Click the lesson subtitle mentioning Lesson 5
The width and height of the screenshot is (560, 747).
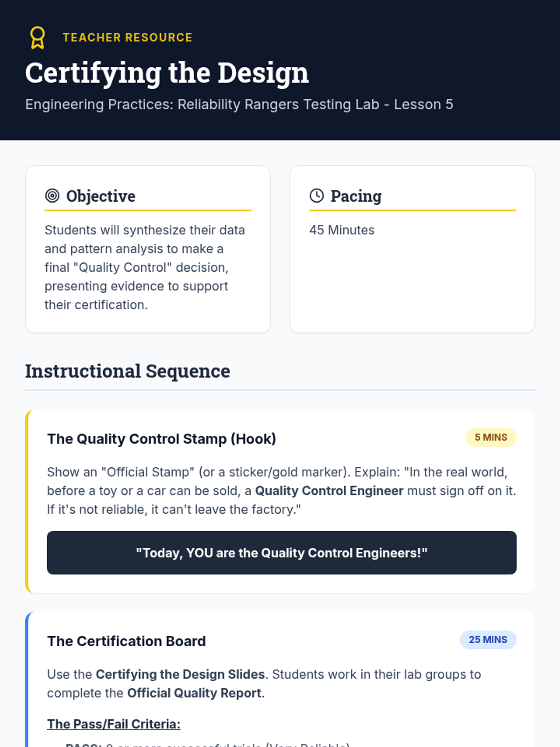pyautogui.click(x=239, y=104)
